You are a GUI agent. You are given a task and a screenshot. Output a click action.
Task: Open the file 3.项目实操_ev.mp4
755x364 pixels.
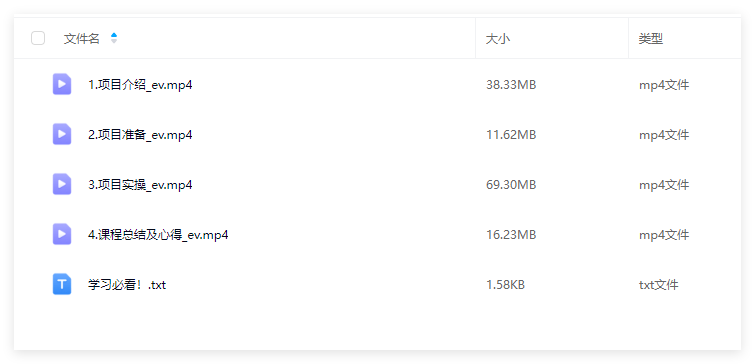(140, 185)
